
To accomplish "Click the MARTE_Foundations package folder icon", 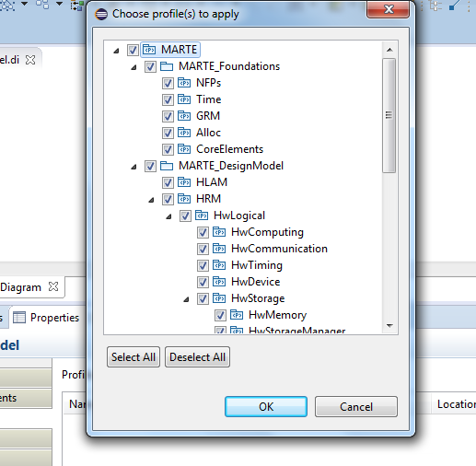I will (x=167, y=66).
